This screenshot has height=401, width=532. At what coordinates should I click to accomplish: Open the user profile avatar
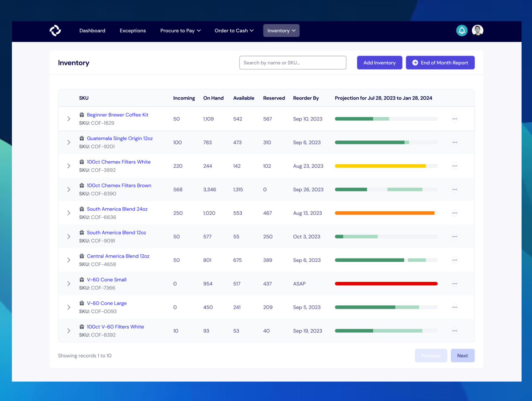477,30
